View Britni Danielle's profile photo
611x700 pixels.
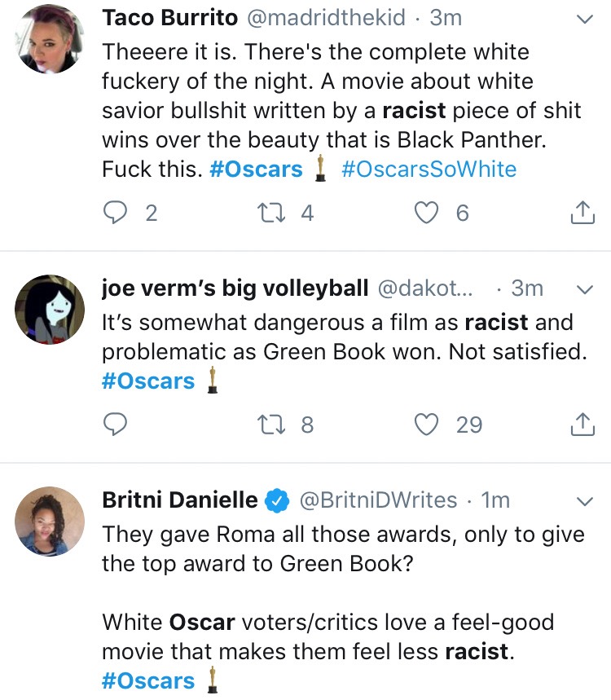(50, 521)
